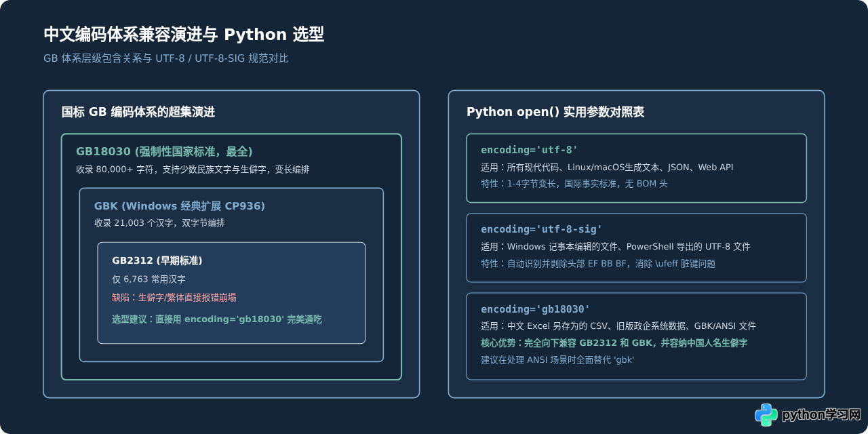Click the heading "GB2312 (早期标准)"
The width and height of the screenshot is (868, 434).
pyautogui.click(x=157, y=260)
